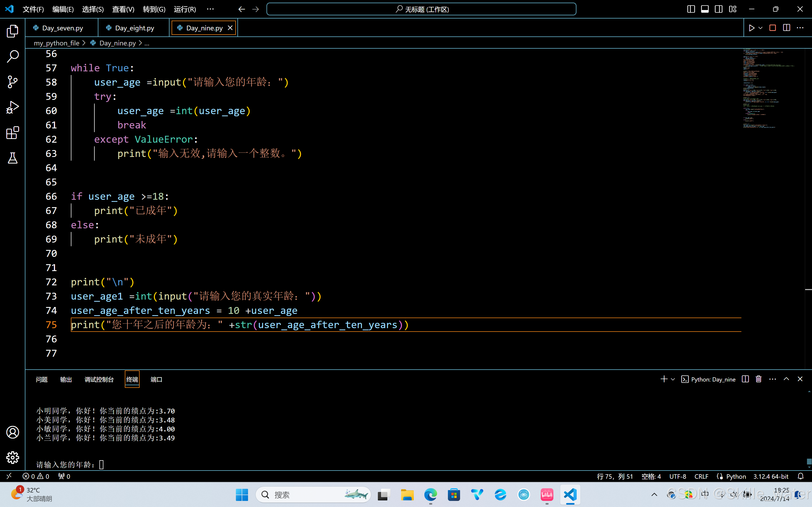Screen dimensions: 812x507
Task: Open the Testing flask view
Action: 12,158
